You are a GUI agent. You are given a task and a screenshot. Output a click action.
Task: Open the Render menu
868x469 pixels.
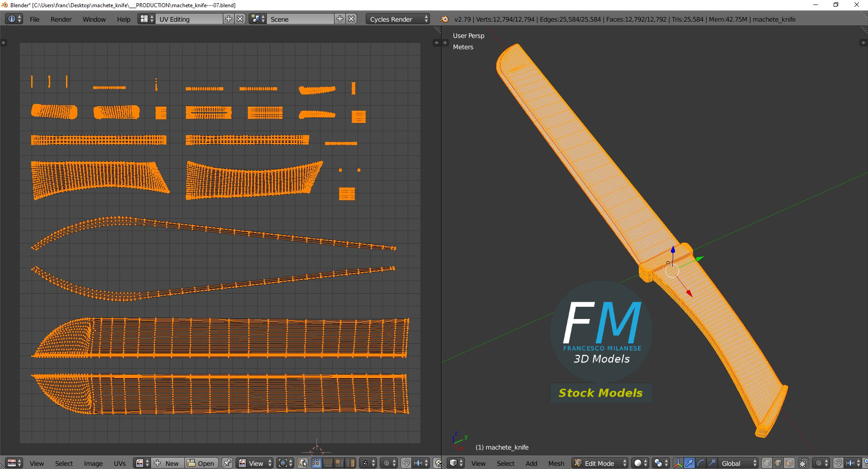click(x=61, y=19)
